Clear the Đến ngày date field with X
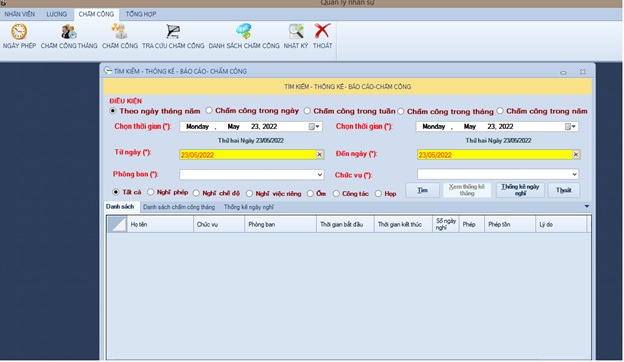This screenshot has width=624, height=362. (575, 154)
